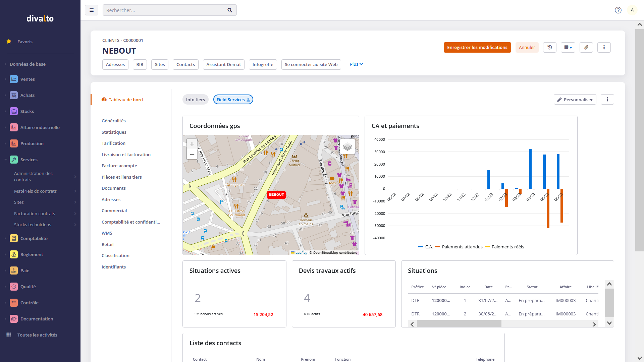Click Enregistrer les modifications button

pyautogui.click(x=477, y=47)
